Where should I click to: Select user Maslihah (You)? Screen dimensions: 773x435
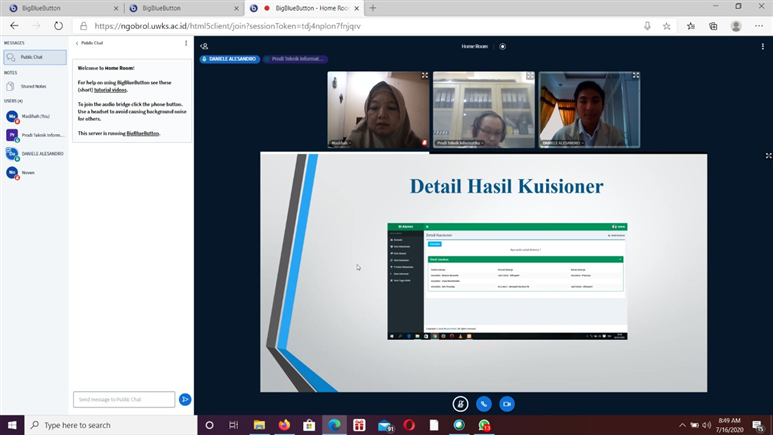tap(35, 116)
